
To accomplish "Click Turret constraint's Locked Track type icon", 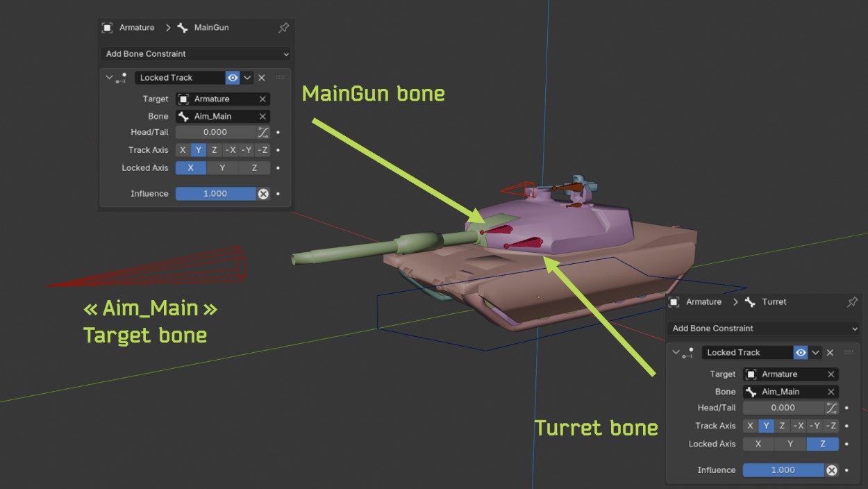I will [x=688, y=353].
